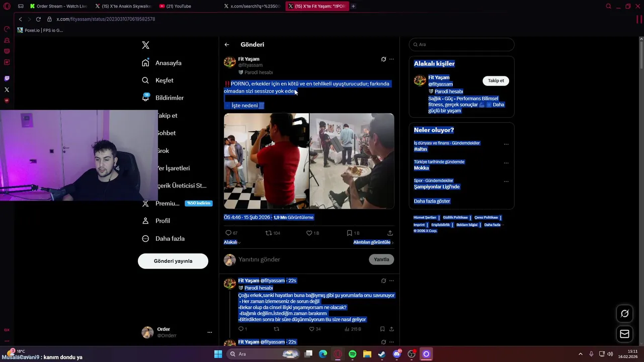Repost the first reply

point(276,329)
